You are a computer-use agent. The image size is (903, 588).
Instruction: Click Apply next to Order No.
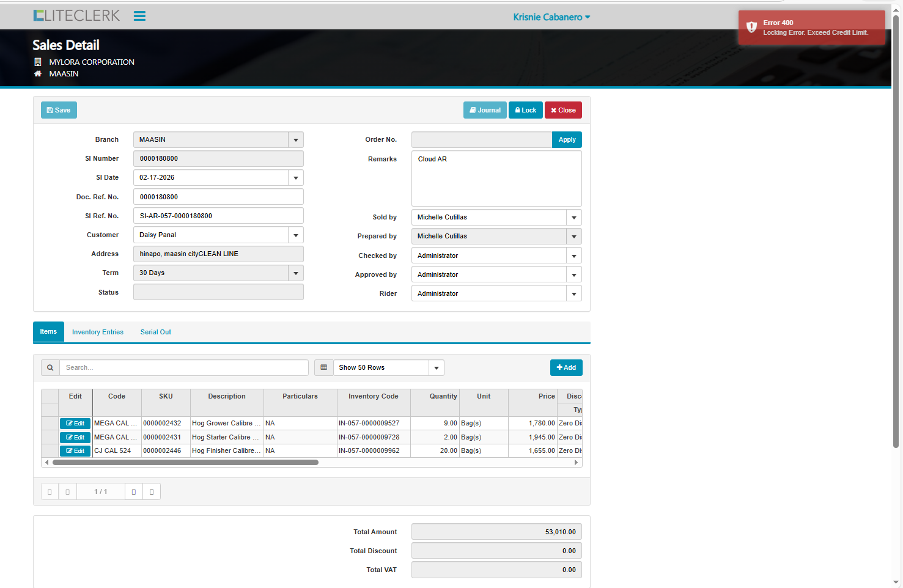[567, 140]
